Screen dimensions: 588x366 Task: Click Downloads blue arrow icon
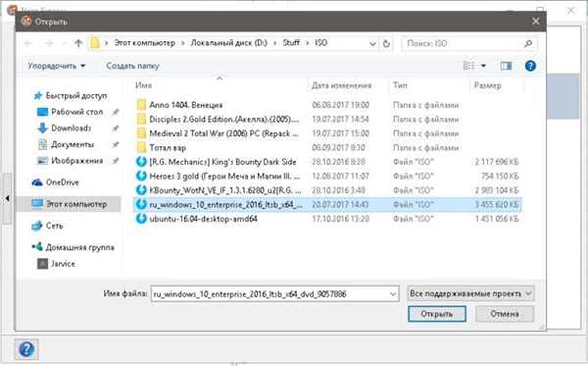click(x=42, y=128)
